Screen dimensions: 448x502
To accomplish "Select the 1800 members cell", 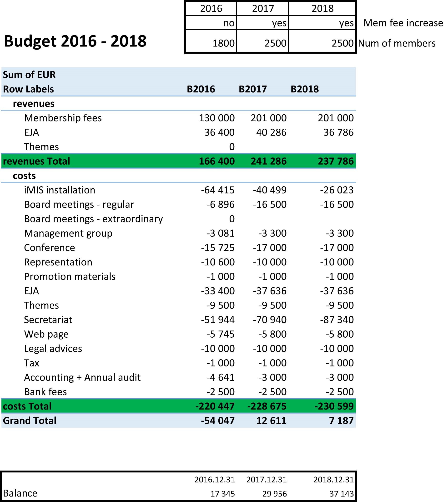I will pos(211,41).
